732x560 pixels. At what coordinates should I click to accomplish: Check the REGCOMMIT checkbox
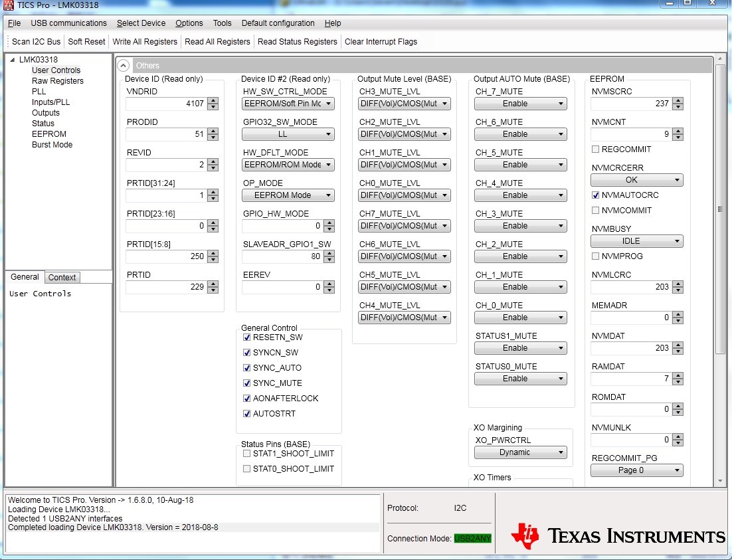pos(595,149)
